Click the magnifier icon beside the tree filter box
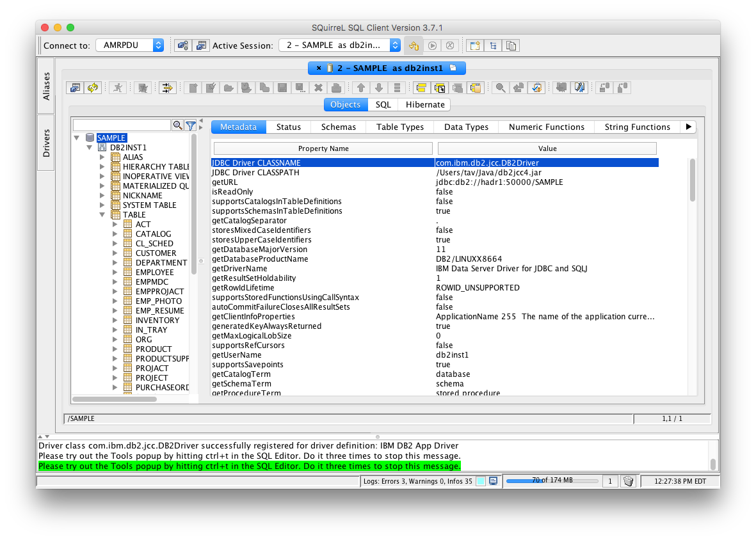The width and height of the screenshot is (756, 540). pyautogui.click(x=179, y=125)
